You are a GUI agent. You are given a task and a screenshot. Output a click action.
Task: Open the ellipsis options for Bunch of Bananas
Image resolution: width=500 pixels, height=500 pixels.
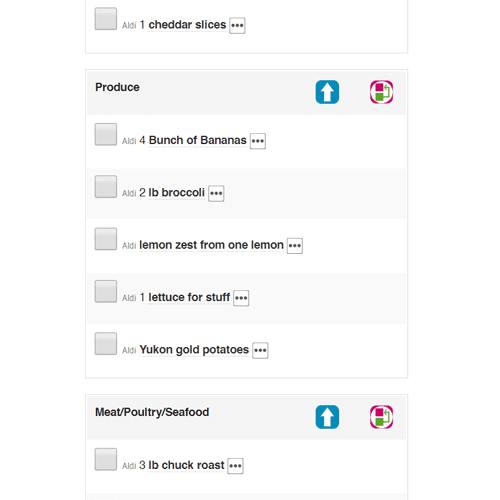tap(258, 141)
